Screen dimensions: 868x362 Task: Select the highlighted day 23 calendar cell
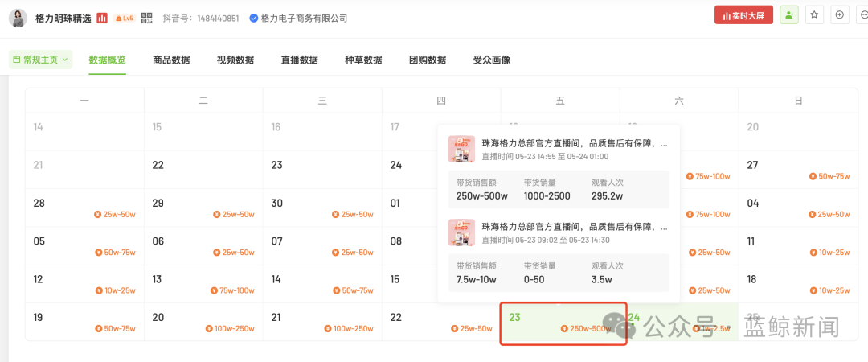[x=563, y=323]
